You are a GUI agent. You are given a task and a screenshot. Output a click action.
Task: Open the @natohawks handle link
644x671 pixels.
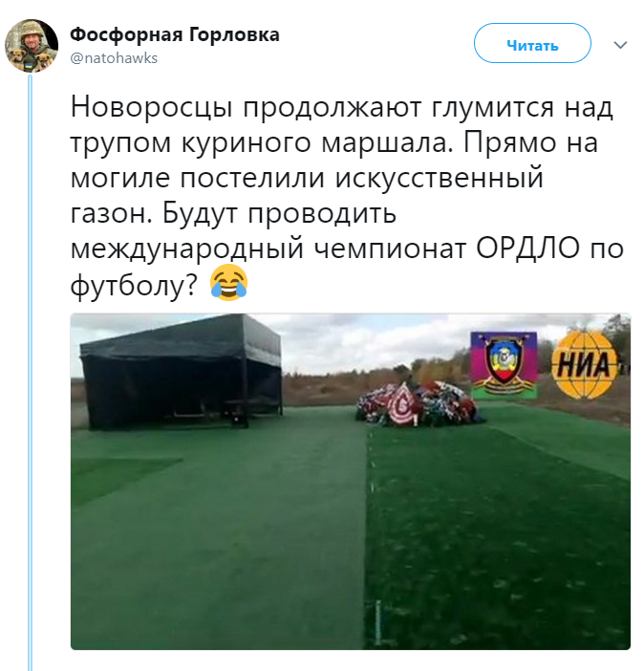114,57
